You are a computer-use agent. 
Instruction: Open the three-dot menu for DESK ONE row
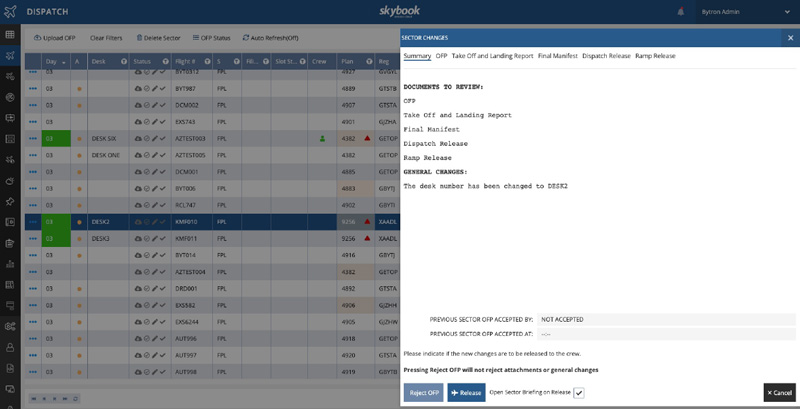(32, 156)
